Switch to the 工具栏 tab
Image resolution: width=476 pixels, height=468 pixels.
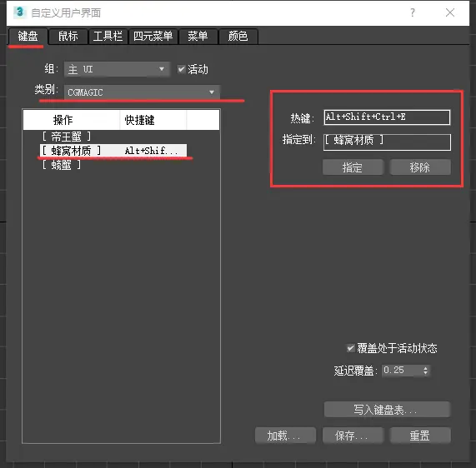click(108, 37)
